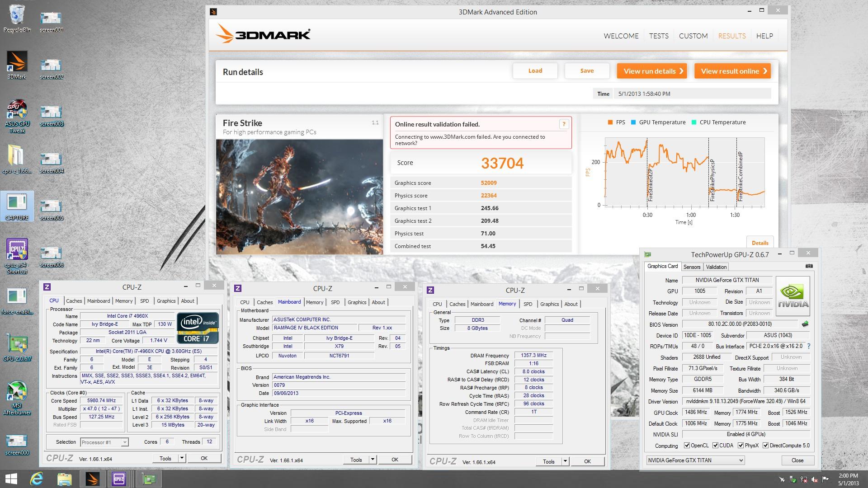This screenshot has height=488, width=868.
Task: Expand Tools arrow in CPU-Z Mainboard window
Action: (373, 460)
